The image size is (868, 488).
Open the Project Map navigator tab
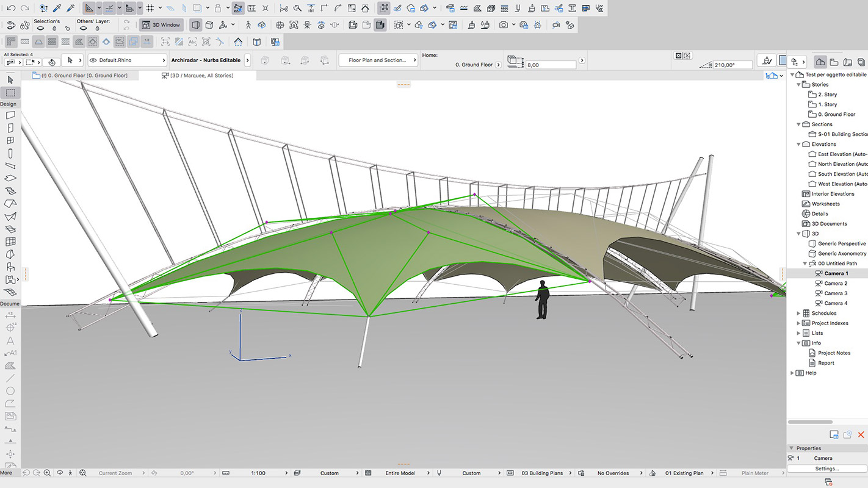(820, 62)
